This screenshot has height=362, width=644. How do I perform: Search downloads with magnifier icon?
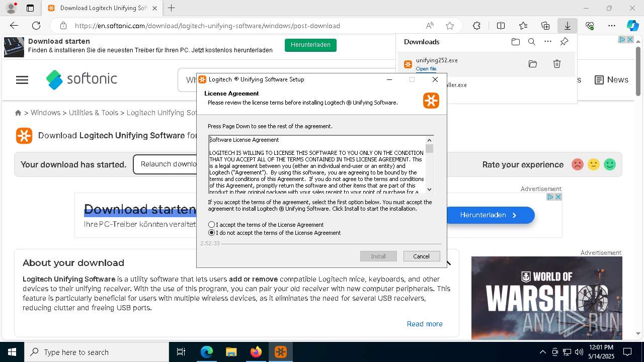(x=532, y=42)
